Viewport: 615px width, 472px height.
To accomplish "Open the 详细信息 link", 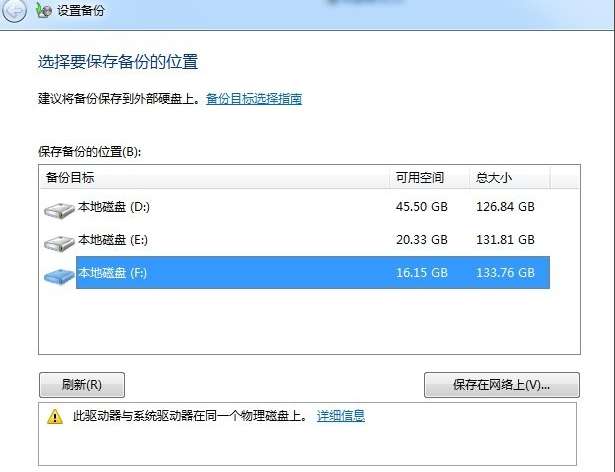I will point(341,416).
